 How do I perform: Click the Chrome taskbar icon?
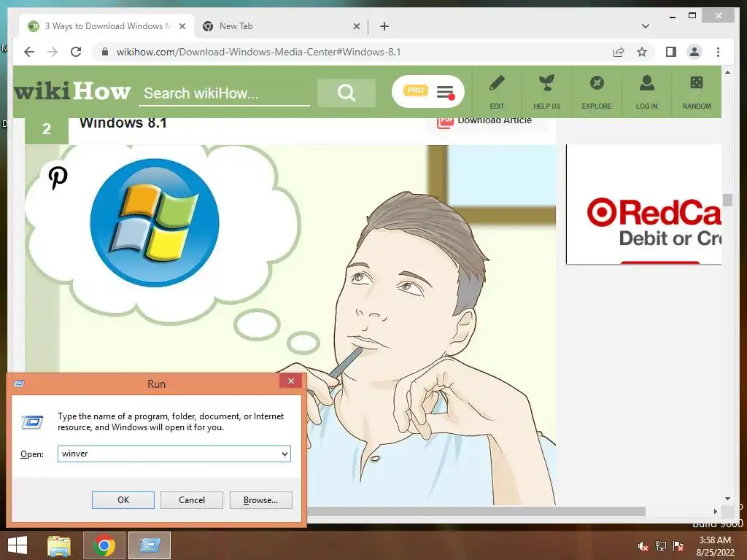tap(104, 545)
